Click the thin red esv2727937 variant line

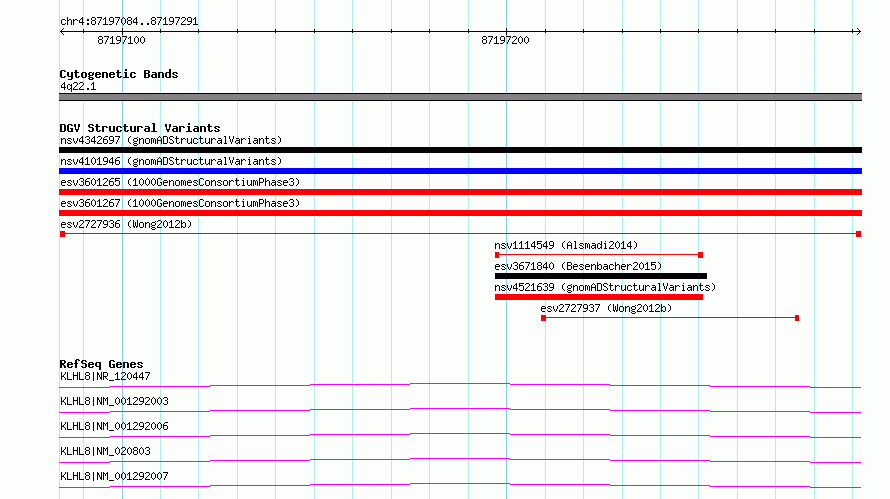(670, 318)
